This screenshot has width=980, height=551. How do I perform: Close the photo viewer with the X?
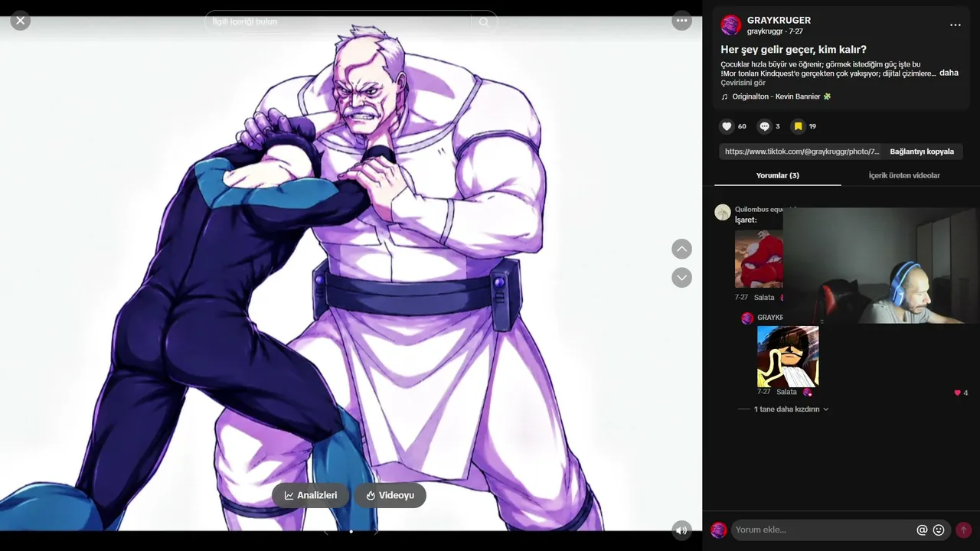click(x=21, y=21)
